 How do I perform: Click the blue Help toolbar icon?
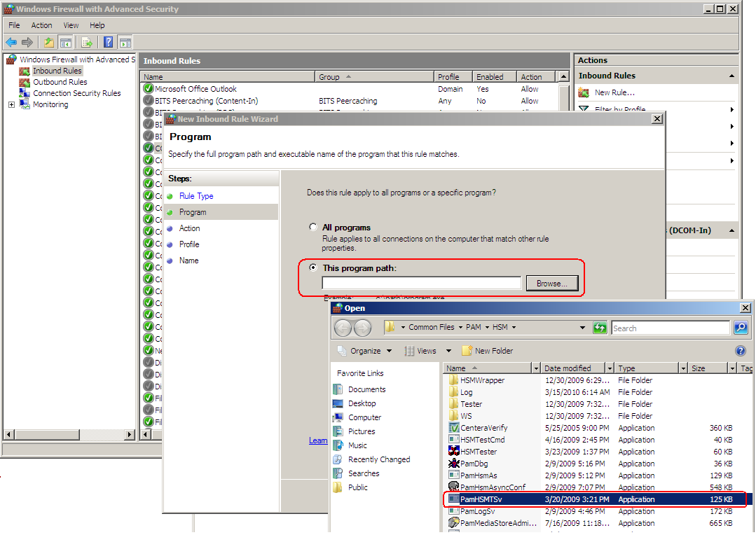pos(109,43)
